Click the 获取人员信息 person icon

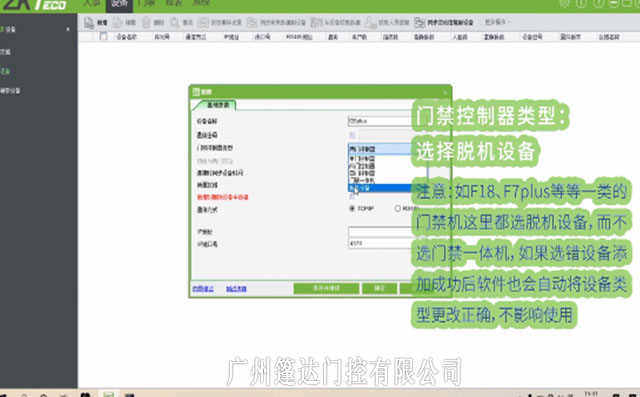[370, 22]
